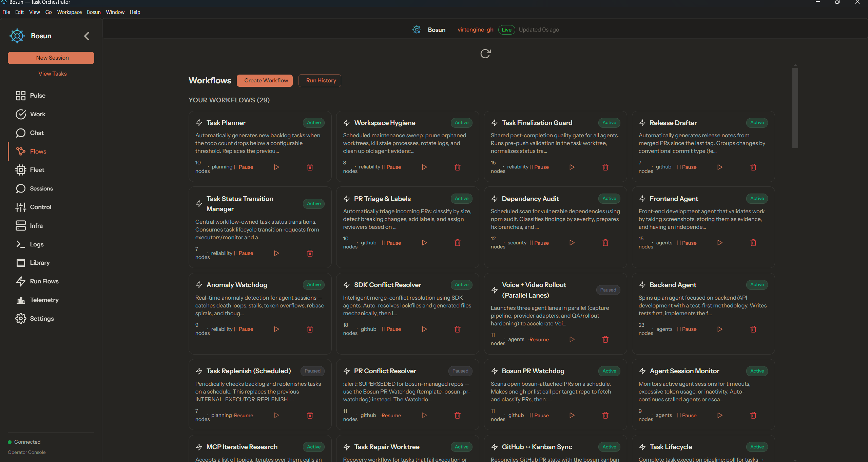The height and width of the screenshot is (462, 868).
Task: Run the Task Planner workflow
Action: 276,167
